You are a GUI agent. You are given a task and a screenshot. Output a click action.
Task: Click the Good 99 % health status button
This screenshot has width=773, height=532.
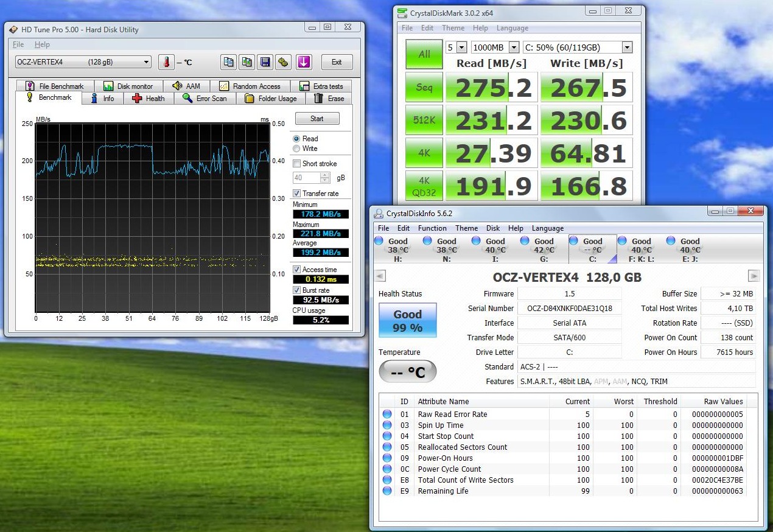point(407,321)
